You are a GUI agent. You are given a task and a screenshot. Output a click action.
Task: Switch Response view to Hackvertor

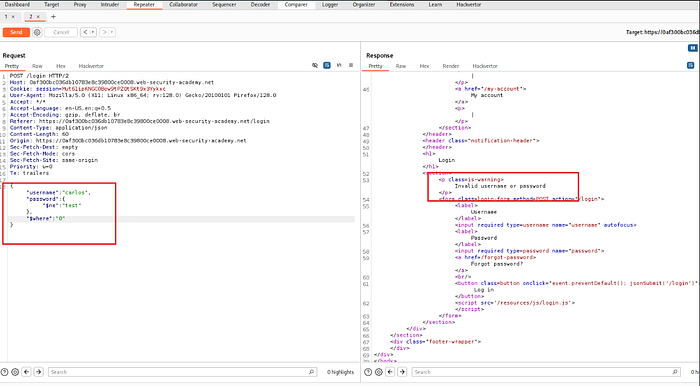(x=485, y=66)
